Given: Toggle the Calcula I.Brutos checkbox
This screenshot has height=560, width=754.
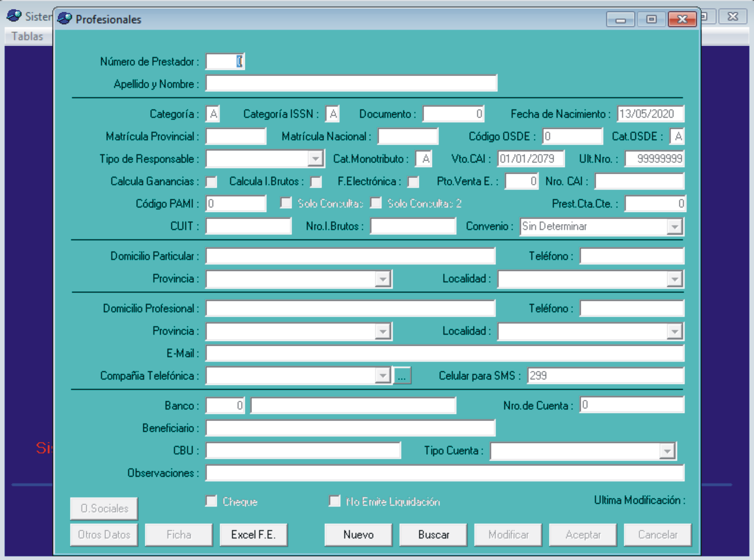Looking at the screenshot, I should coord(316,182).
